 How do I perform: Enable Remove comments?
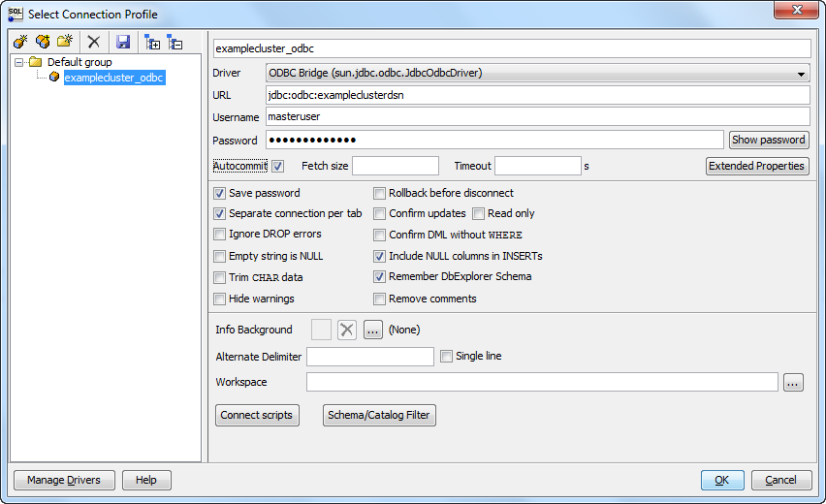pyautogui.click(x=379, y=299)
